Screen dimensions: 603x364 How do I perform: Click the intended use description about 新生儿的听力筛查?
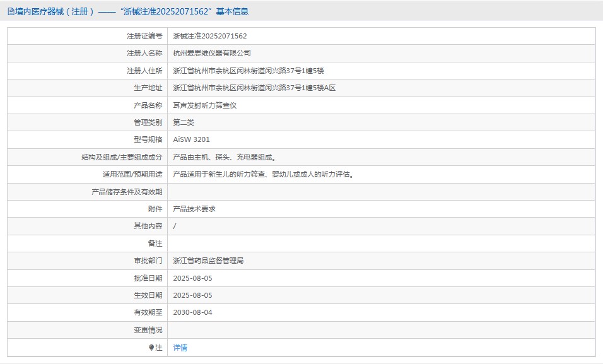click(x=263, y=175)
